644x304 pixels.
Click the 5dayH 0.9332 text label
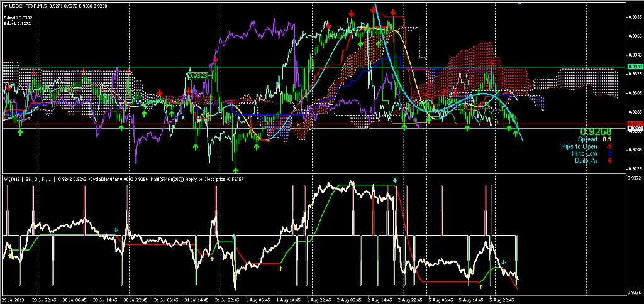[18, 18]
